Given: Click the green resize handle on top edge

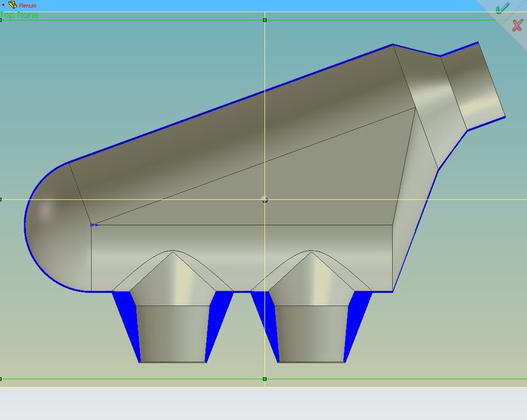Looking at the screenshot, I should coord(265,21).
